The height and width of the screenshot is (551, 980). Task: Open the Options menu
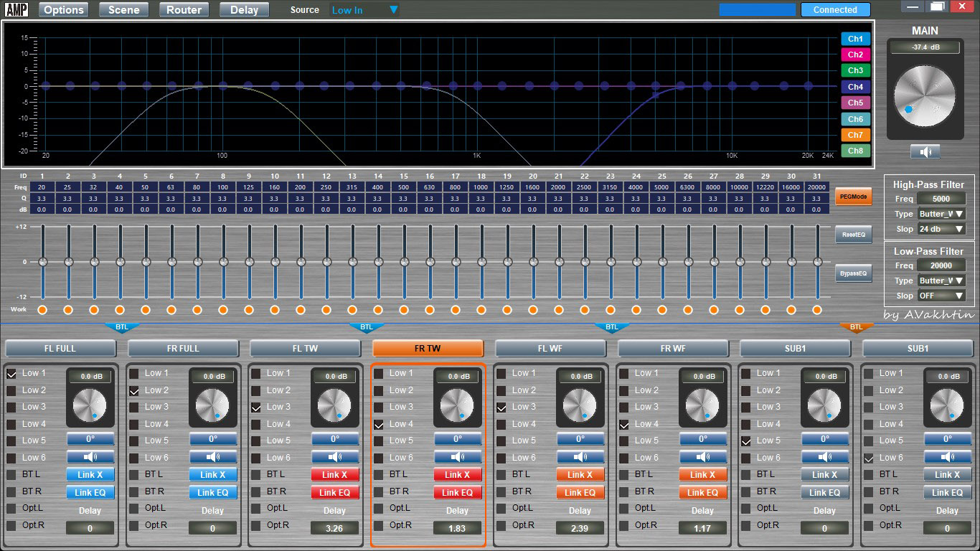tap(64, 10)
